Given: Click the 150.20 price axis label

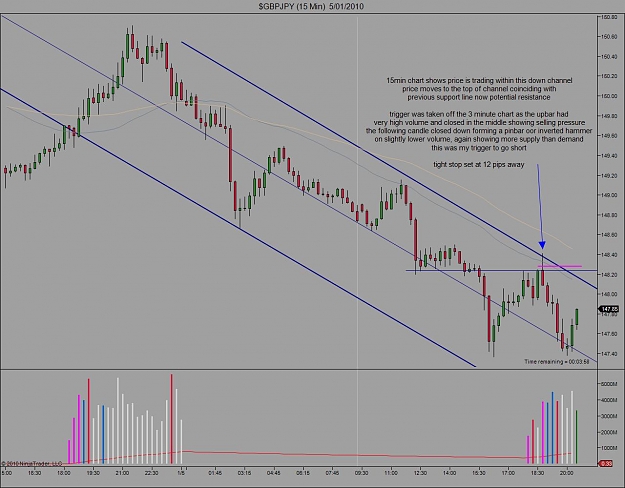Looking at the screenshot, I should (609, 76).
